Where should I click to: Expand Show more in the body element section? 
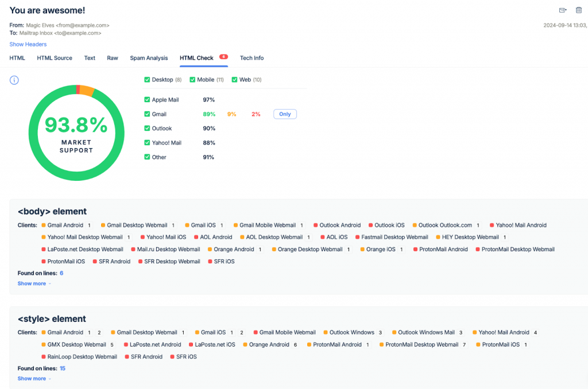pos(32,283)
